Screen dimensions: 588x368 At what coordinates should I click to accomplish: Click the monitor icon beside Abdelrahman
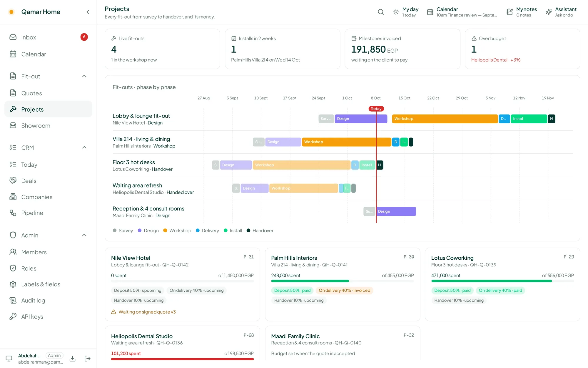(x=9, y=358)
